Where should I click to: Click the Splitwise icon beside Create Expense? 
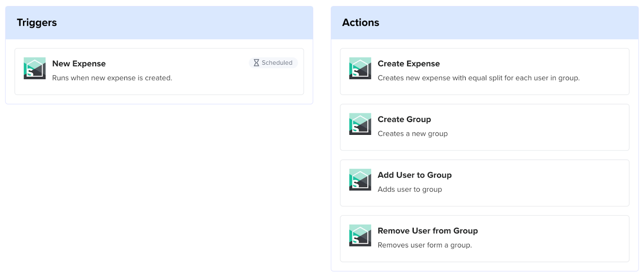tap(360, 68)
